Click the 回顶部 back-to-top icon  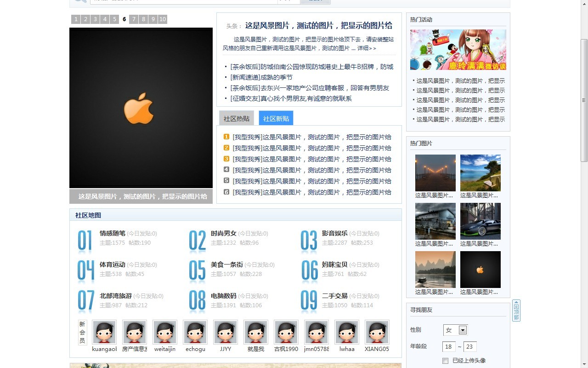(516, 310)
